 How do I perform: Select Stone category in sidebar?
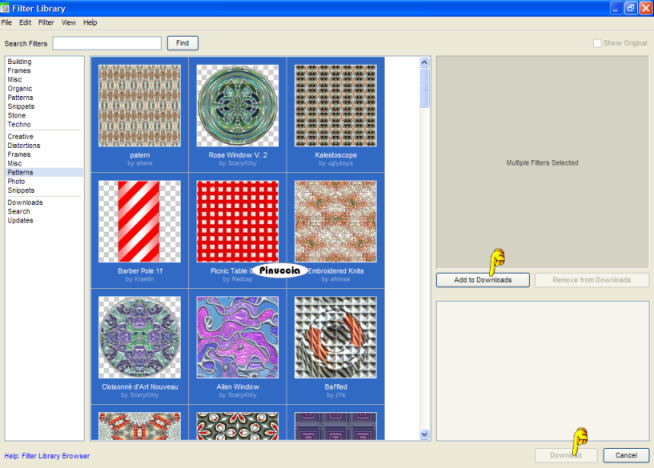pos(16,116)
